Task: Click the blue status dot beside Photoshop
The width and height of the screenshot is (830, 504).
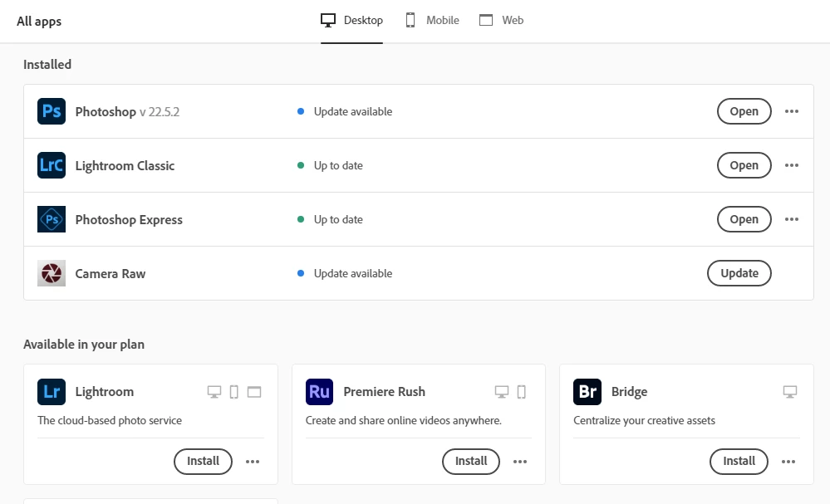Action: pos(301,111)
